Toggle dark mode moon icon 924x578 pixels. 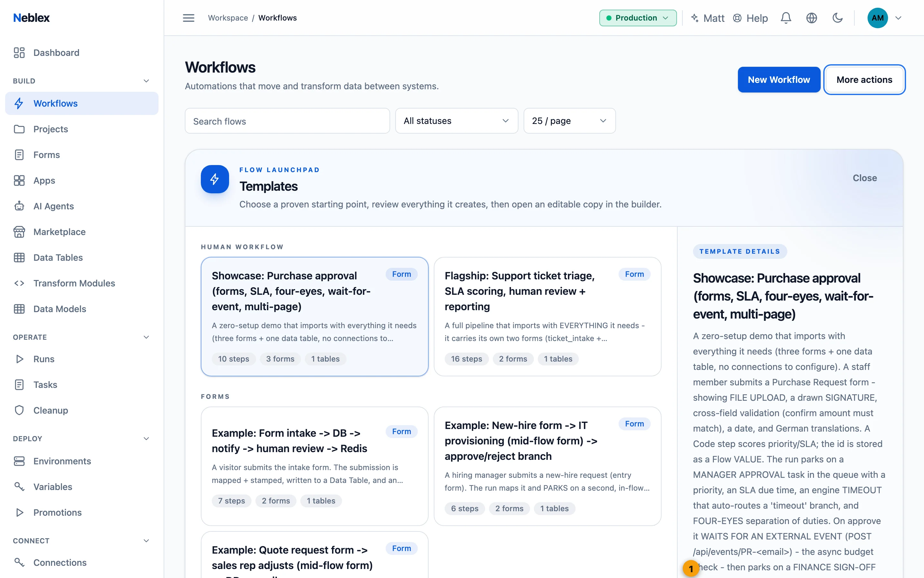[837, 18]
